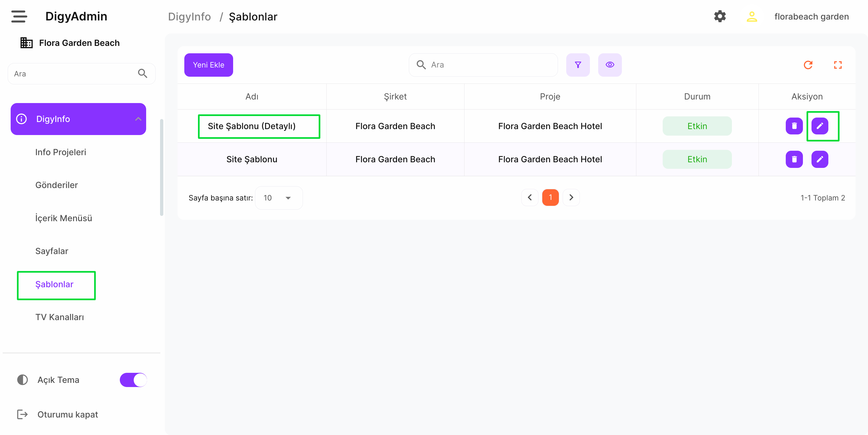Open the hamburger menu icon
868x435 pixels.
click(x=19, y=16)
